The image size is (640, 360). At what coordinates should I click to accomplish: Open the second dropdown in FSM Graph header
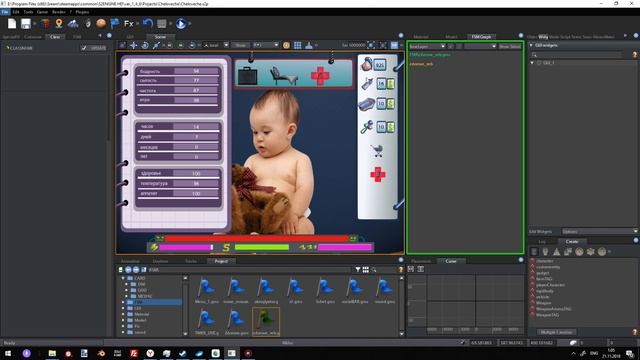(x=480, y=47)
